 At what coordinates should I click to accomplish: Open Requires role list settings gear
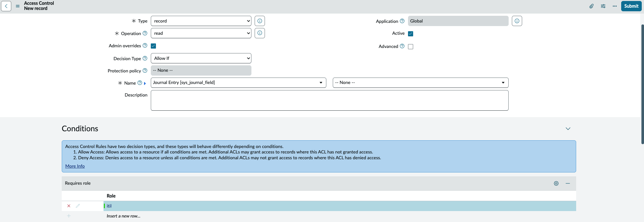click(556, 183)
